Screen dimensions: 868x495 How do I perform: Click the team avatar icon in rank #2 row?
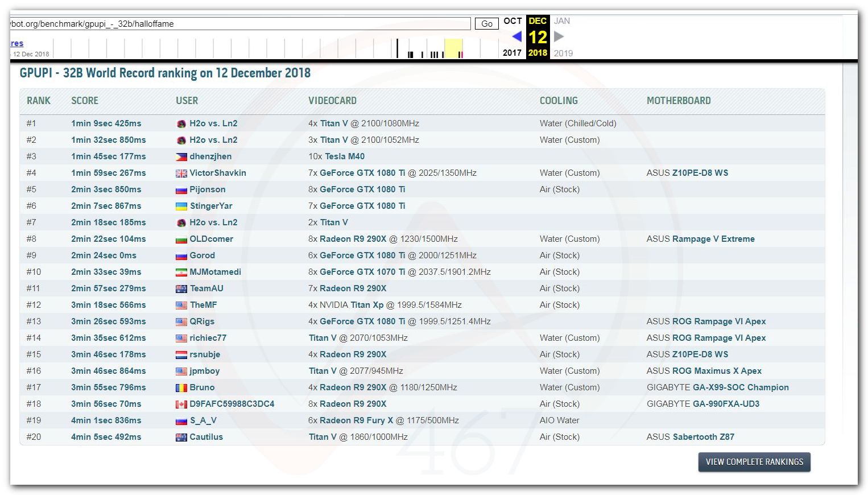pos(181,140)
